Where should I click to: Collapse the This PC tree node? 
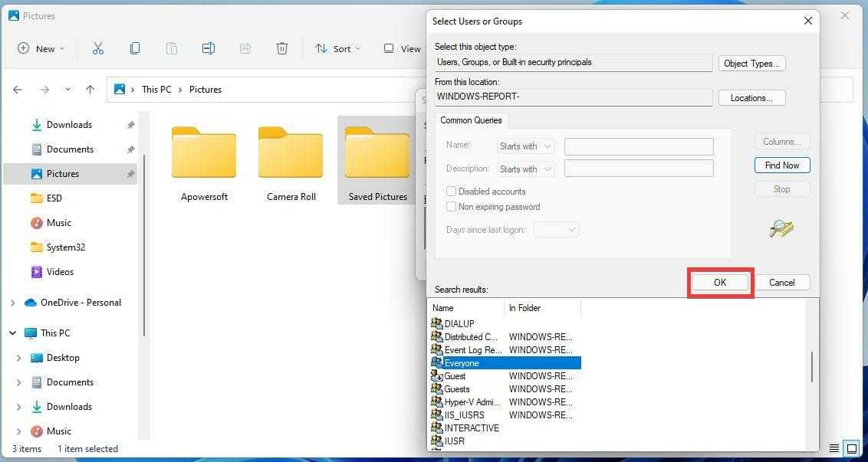12,333
